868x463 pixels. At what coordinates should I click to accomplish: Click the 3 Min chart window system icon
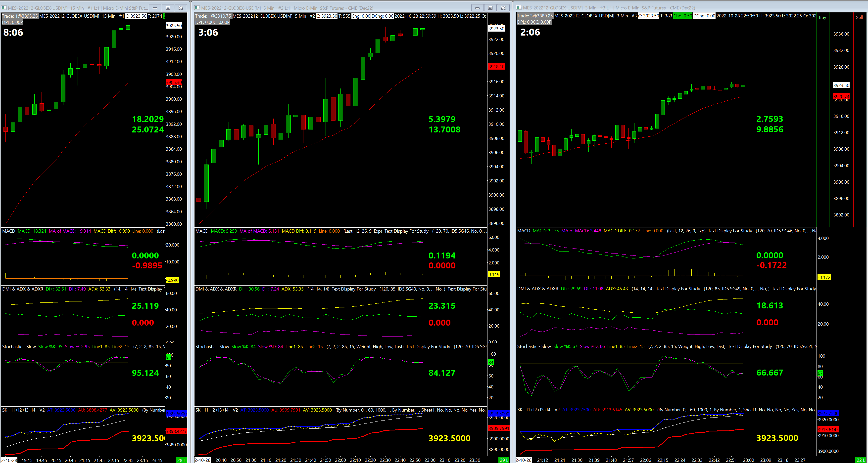(x=519, y=7)
